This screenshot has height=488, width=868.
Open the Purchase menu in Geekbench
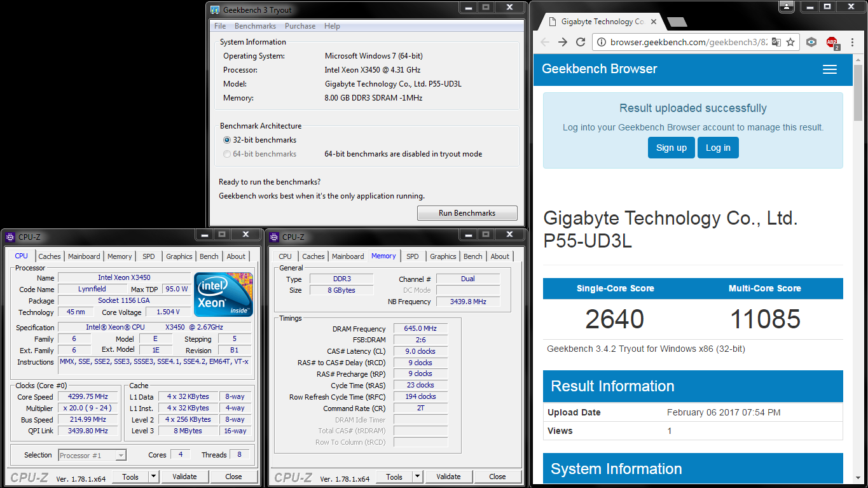[300, 26]
